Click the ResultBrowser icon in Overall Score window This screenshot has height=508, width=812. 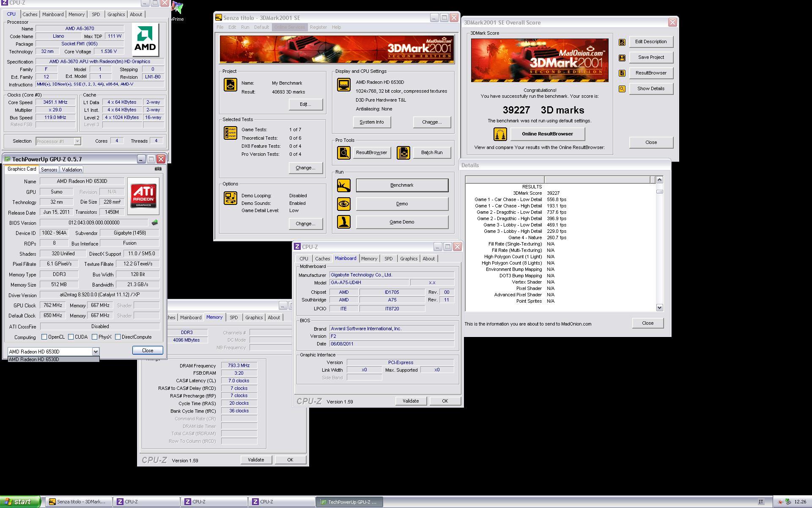tap(622, 73)
